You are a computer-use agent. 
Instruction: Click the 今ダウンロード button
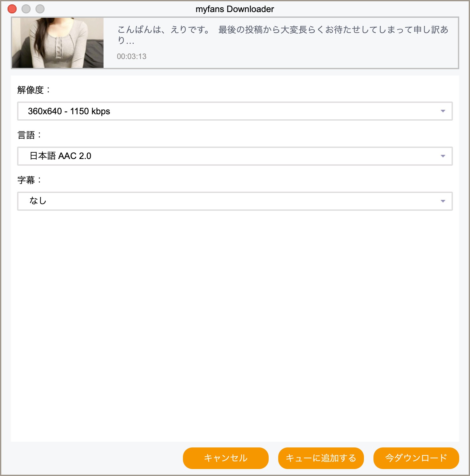(x=416, y=458)
